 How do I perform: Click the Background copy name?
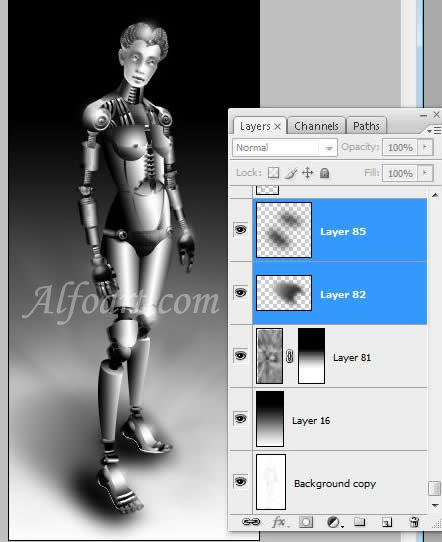[x=335, y=483]
